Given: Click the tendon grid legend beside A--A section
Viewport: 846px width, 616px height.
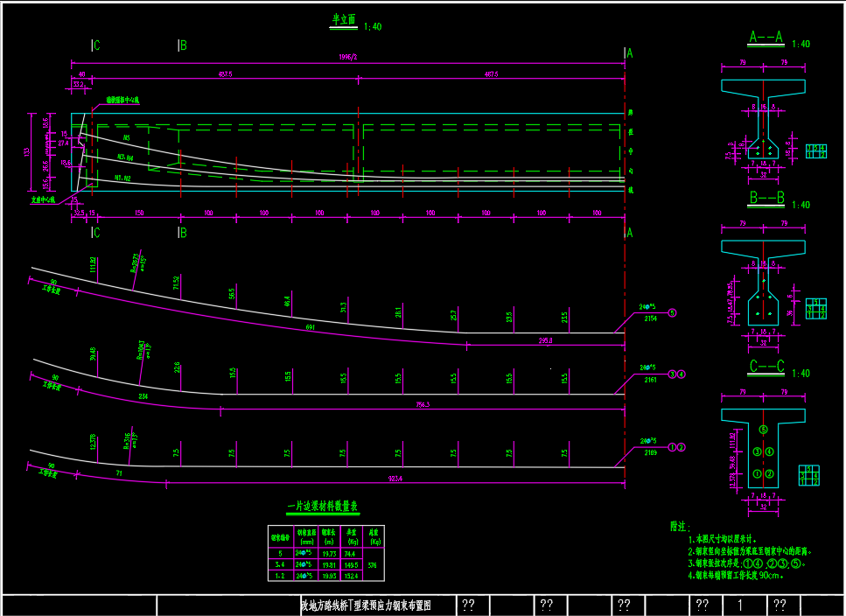Looking at the screenshot, I should (815, 150).
